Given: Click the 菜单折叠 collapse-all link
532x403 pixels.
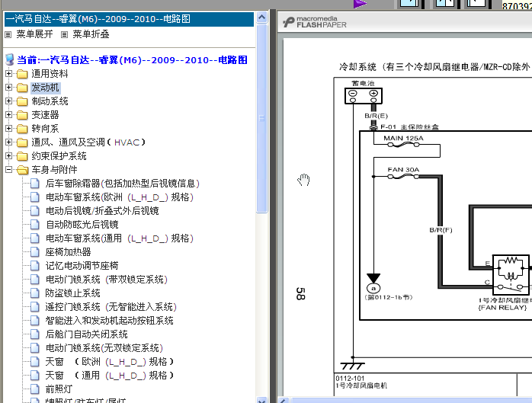Looking at the screenshot, I should [91, 34].
